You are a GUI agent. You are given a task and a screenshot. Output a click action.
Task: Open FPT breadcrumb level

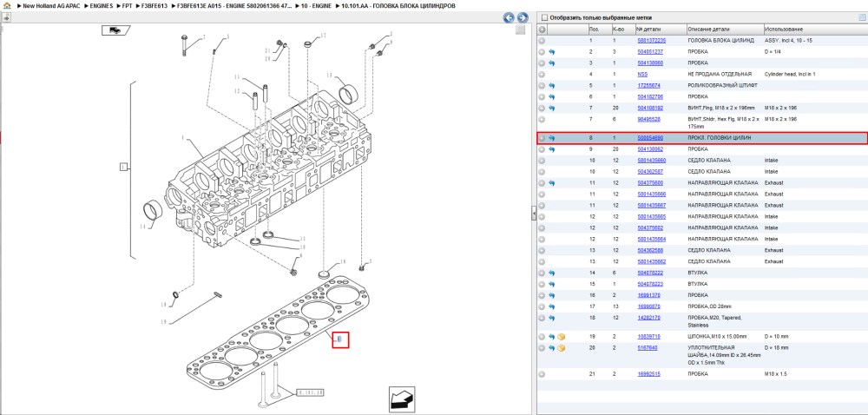point(127,5)
